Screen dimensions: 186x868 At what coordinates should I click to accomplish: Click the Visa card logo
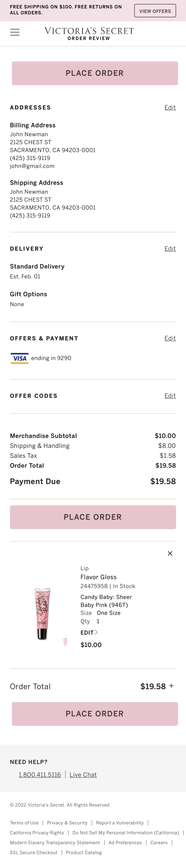[20, 358]
